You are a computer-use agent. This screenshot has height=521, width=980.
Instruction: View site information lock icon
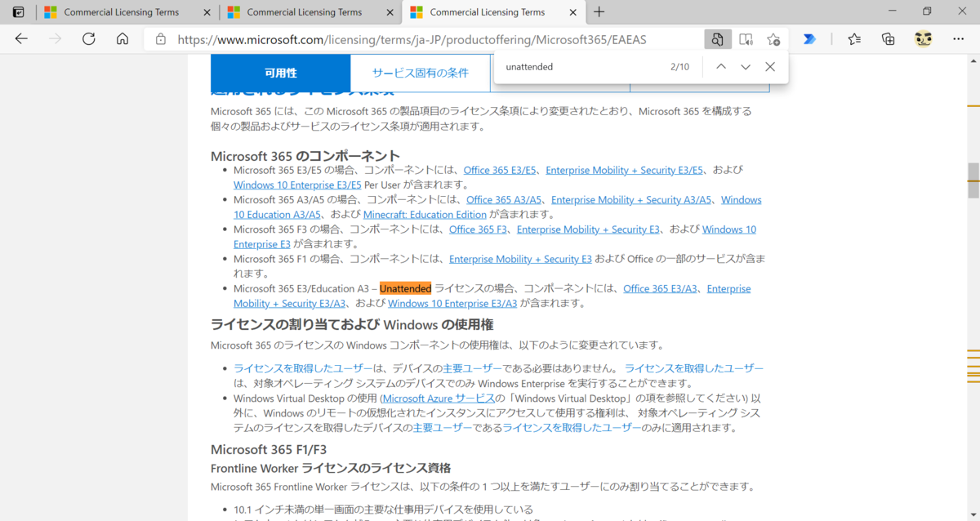pyautogui.click(x=161, y=39)
